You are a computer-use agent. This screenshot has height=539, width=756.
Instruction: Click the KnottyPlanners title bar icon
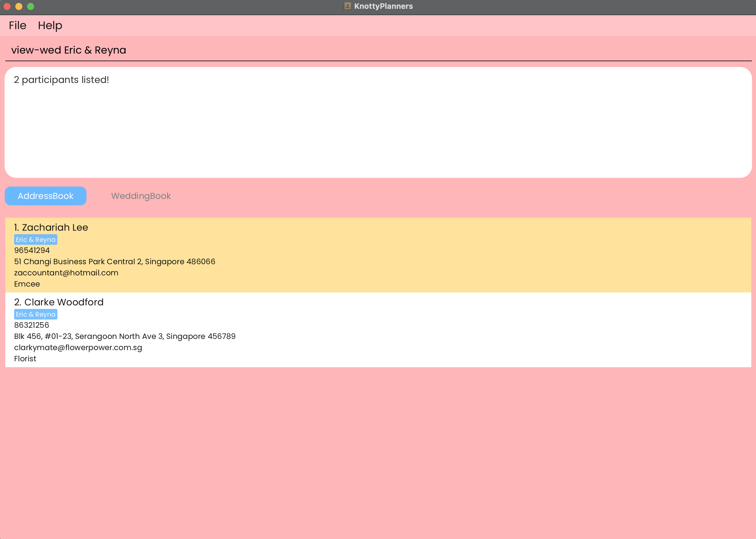[347, 6]
